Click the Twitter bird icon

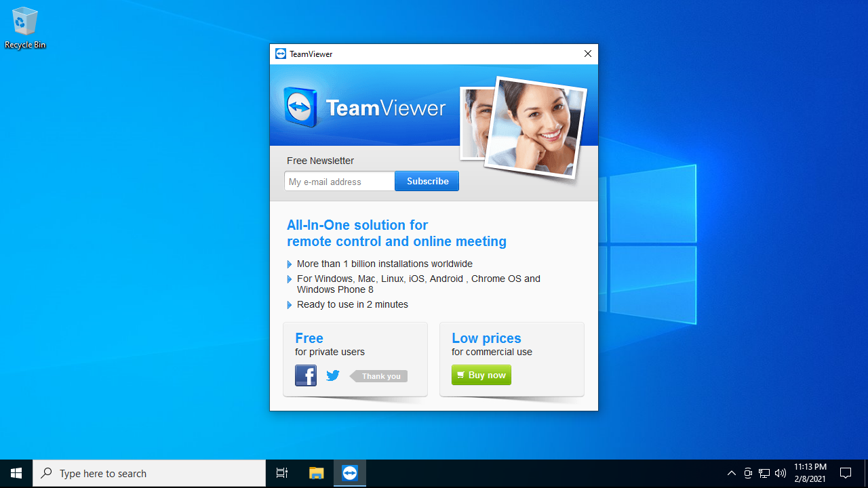(x=332, y=375)
